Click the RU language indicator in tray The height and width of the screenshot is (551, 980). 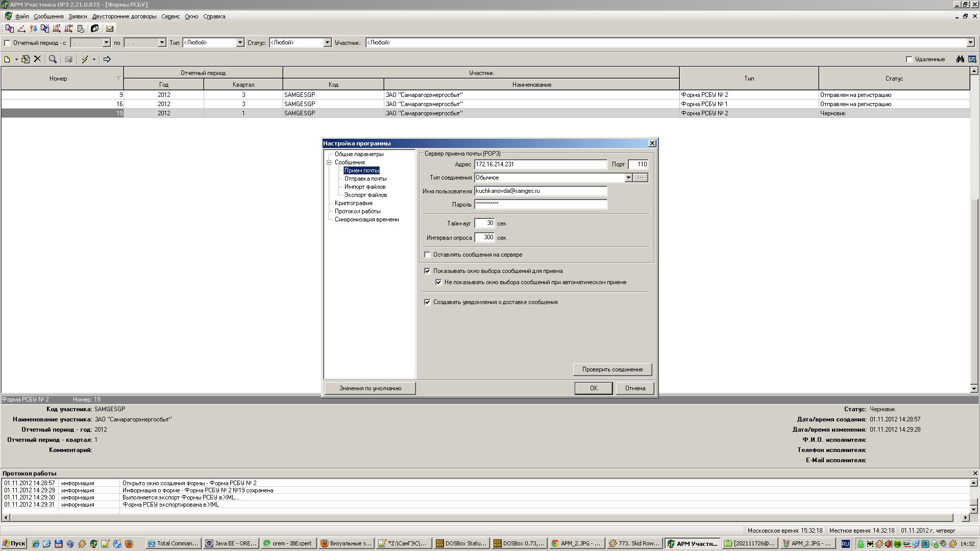pyautogui.click(x=845, y=544)
